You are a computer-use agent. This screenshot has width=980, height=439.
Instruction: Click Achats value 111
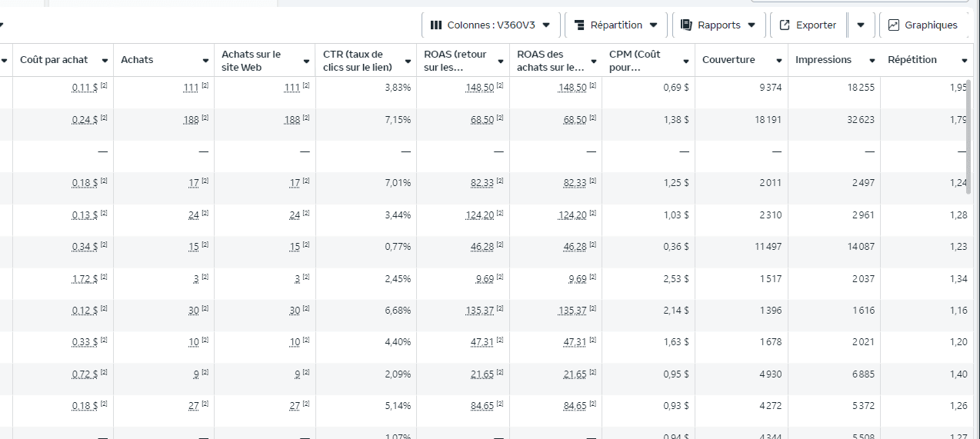(x=192, y=88)
